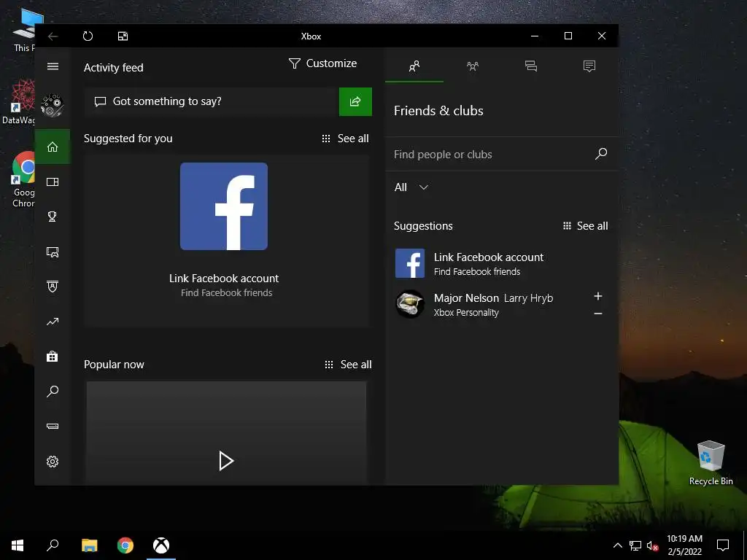Open Microsoft Store bag icon in sidebar
747x560 pixels.
(53, 356)
